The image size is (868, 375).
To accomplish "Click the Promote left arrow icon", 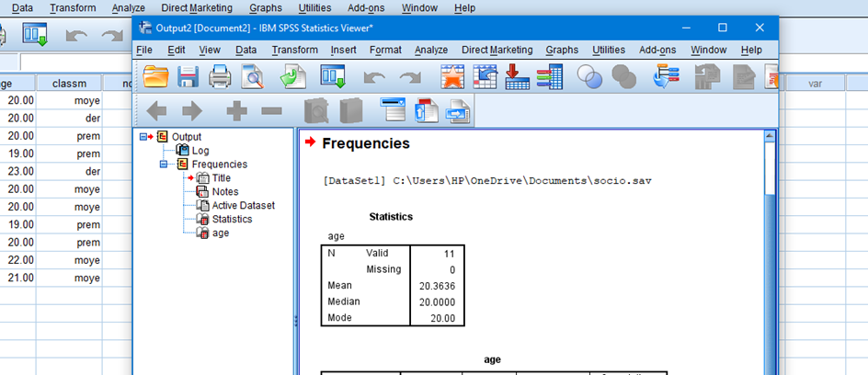I will click(156, 111).
